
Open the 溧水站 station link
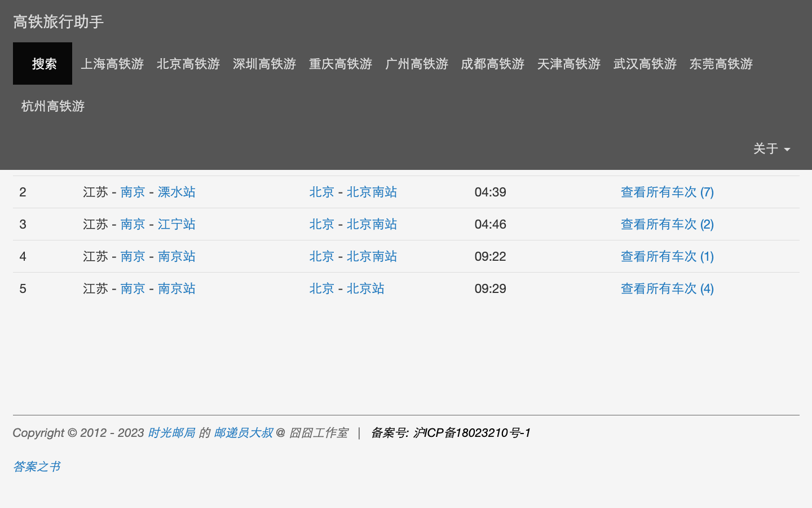pos(176,192)
